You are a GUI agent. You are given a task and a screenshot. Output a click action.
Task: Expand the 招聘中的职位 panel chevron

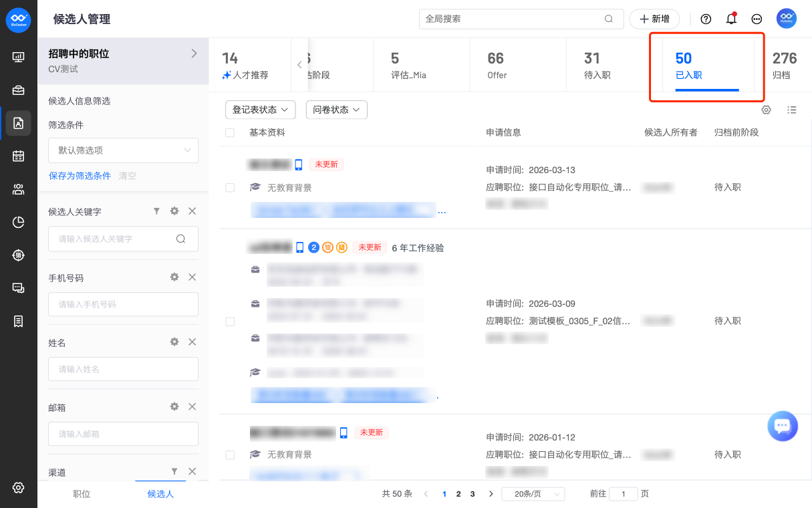[x=194, y=53]
